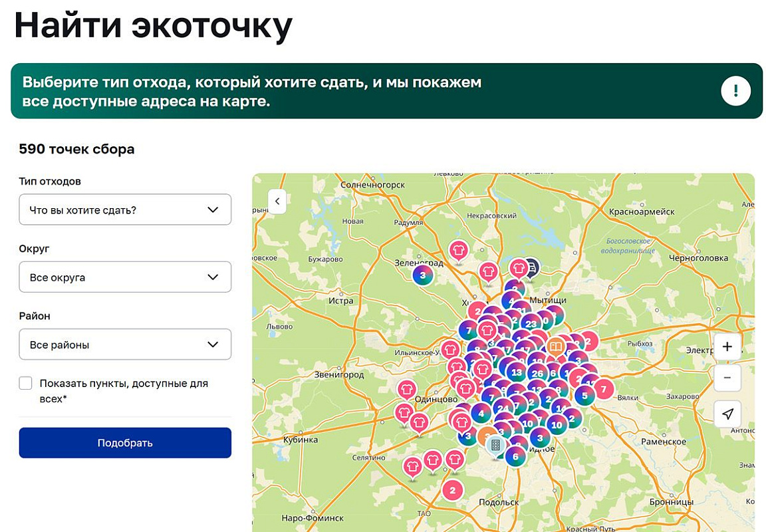Collapse the panel with the left chevron button
The height and width of the screenshot is (532, 766).
[x=277, y=201]
